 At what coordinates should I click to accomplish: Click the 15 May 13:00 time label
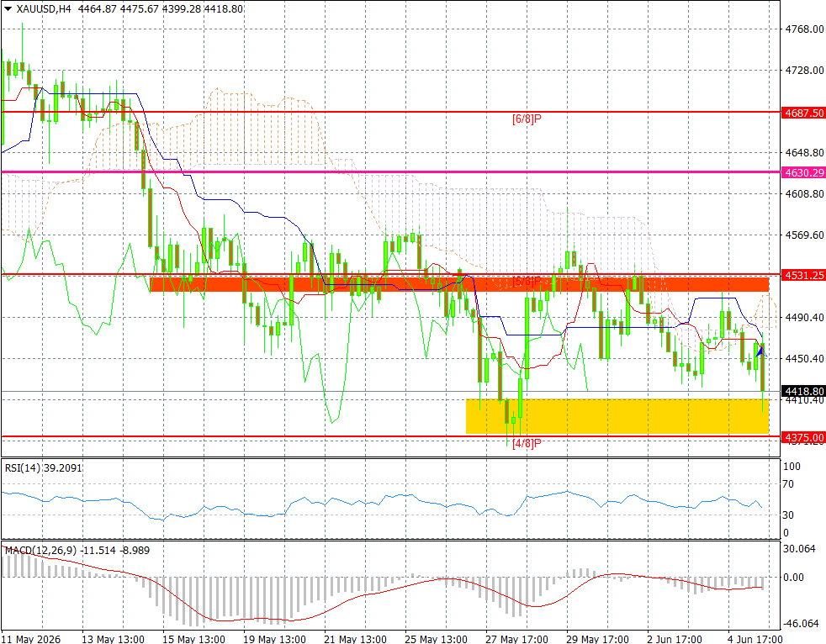click(193, 639)
